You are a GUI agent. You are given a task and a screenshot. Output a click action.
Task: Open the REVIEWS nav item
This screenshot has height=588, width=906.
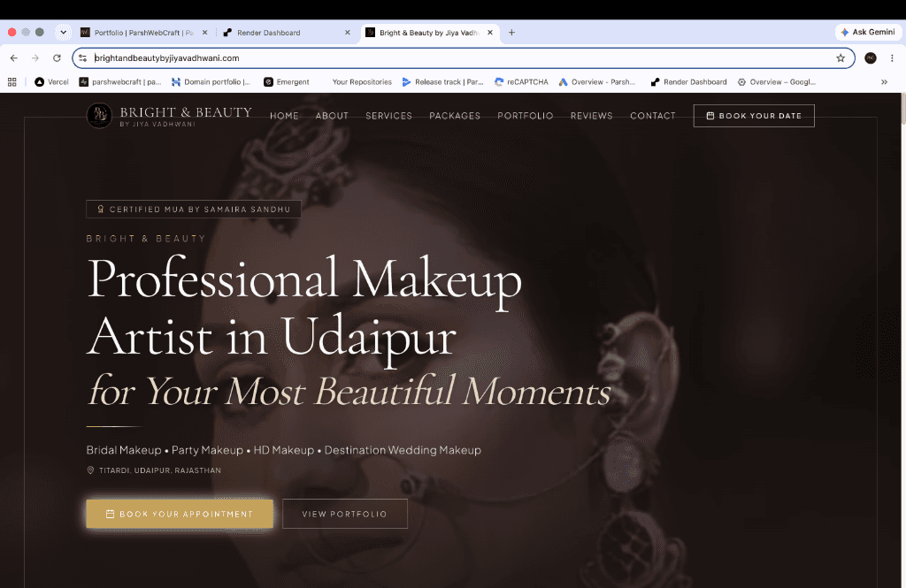(592, 116)
